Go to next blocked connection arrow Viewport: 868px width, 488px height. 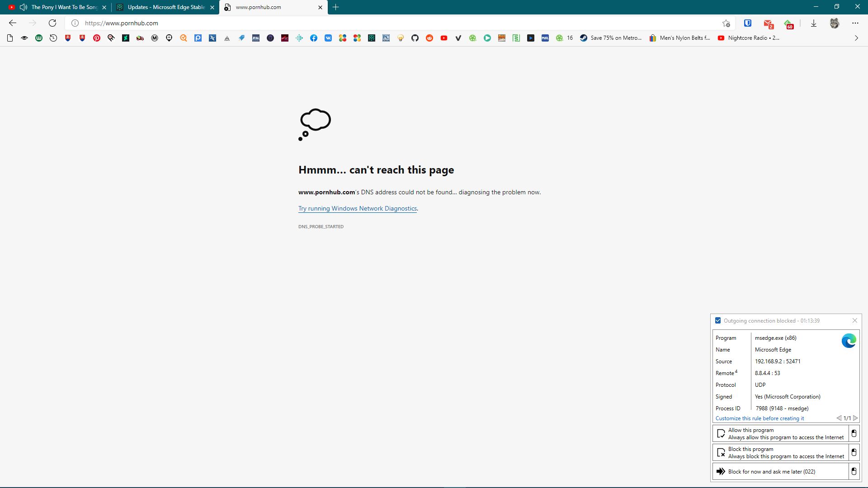[x=855, y=418]
